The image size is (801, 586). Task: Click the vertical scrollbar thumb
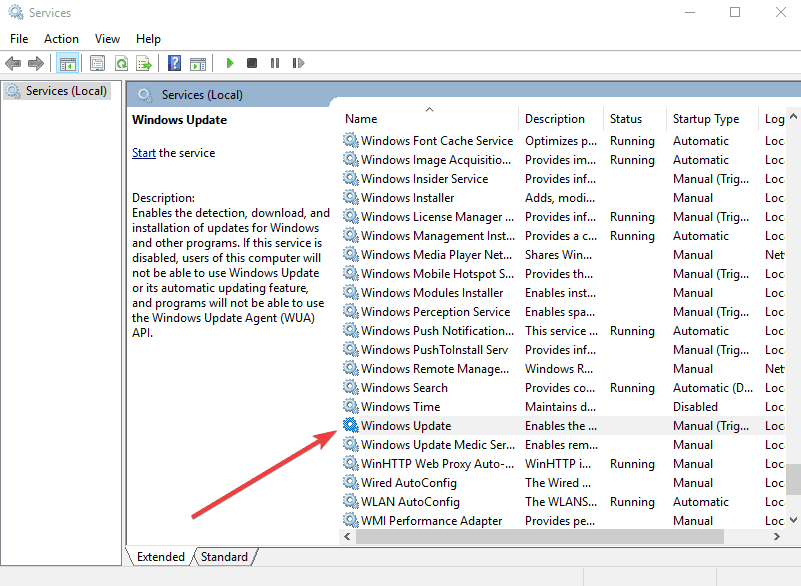tap(793, 479)
